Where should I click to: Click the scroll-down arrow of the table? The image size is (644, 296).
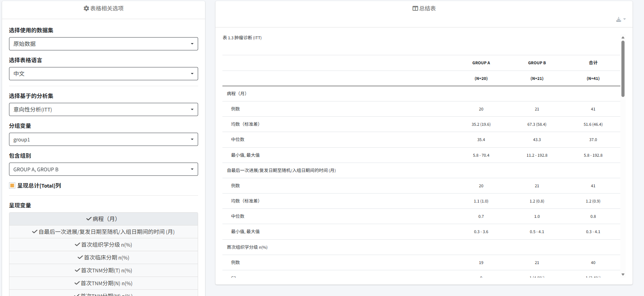click(623, 274)
